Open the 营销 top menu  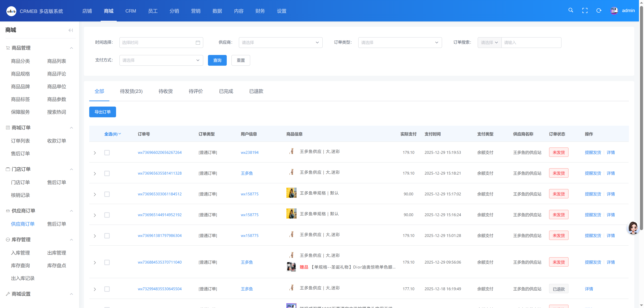click(x=196, y=11)
